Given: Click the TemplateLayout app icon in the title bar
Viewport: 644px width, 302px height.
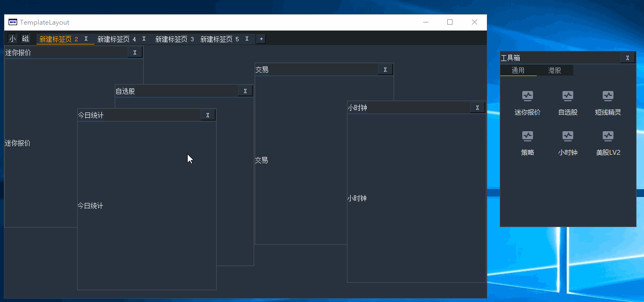Looking at the screenshot, I should coord(13,22).
